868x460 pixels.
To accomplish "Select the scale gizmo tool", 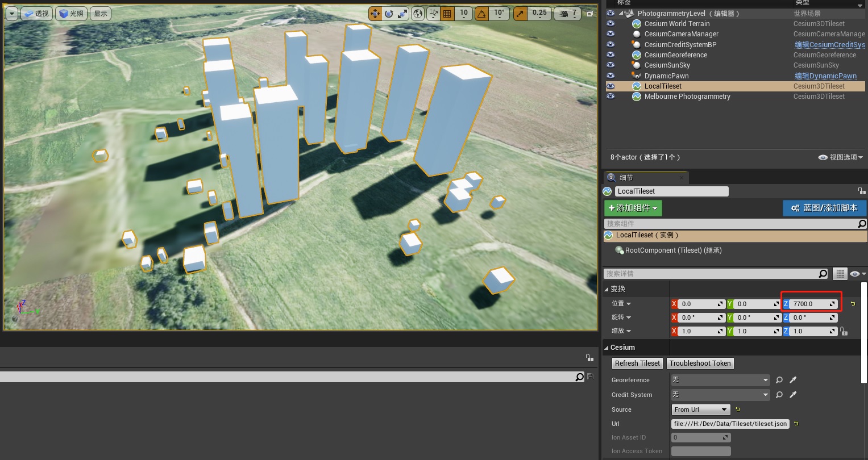I will [x=402, y=13].
